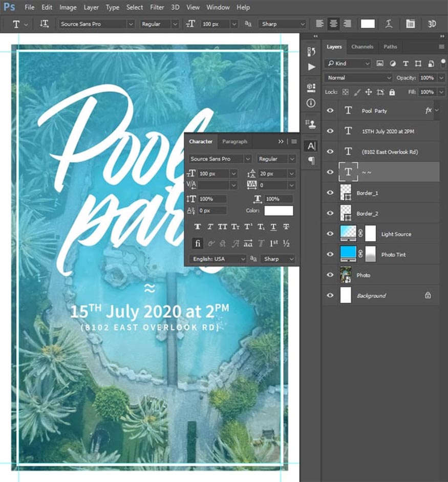Hide the Border_1 layer
This screenshot has height=482, width=448.
tap(330, 193)
